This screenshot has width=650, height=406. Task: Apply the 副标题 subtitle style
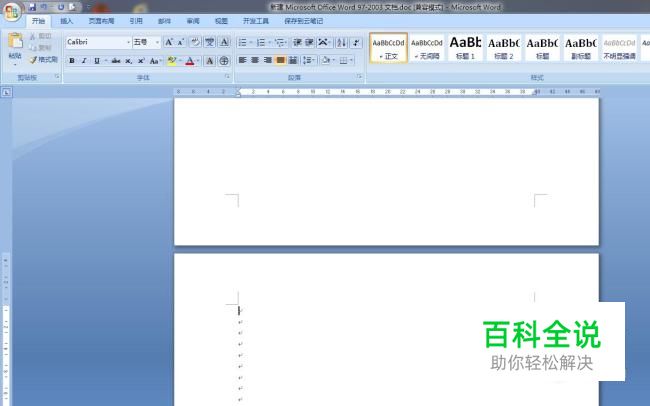click(581, 48)
